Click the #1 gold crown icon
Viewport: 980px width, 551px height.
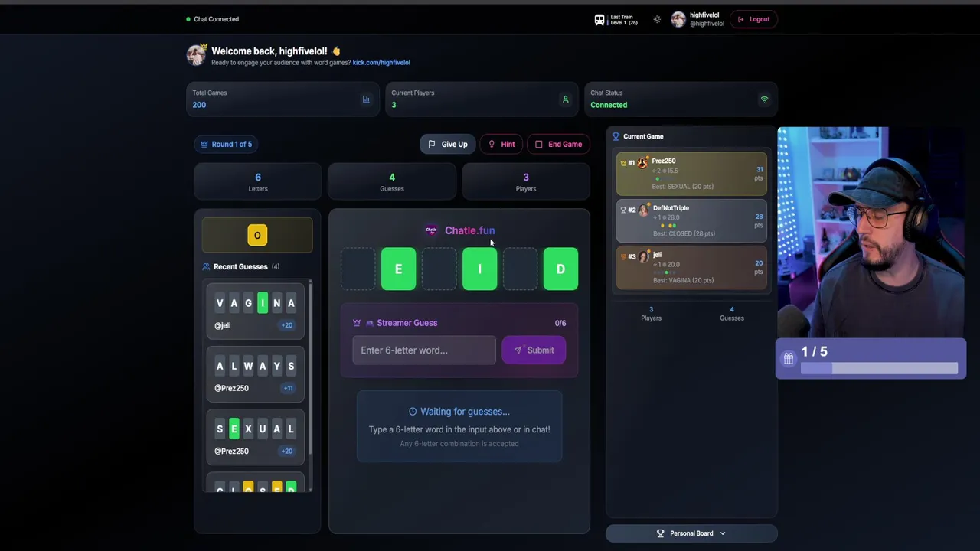[x=622, y=163]
